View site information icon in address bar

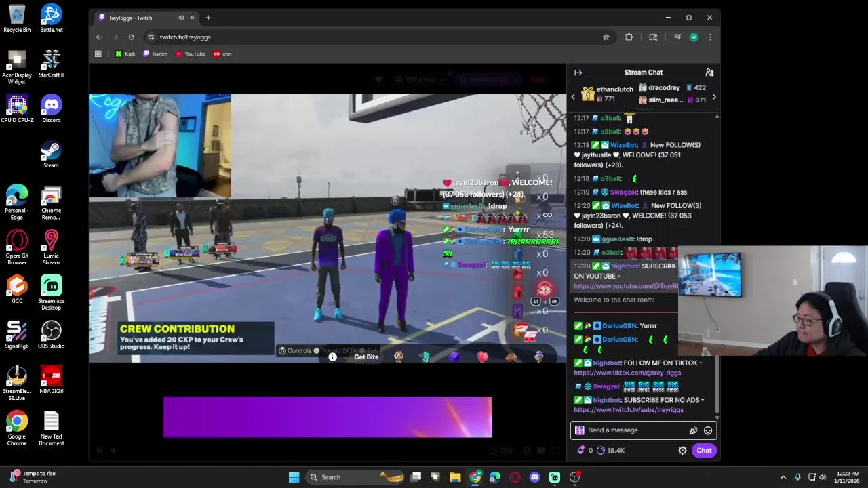tap(151, 37)
